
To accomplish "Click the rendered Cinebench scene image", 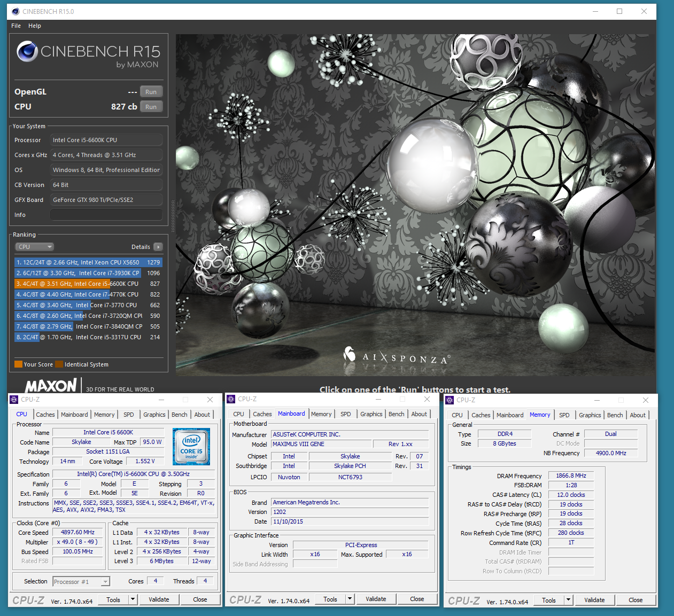I will pyautogui.click(x=415, y=205).
